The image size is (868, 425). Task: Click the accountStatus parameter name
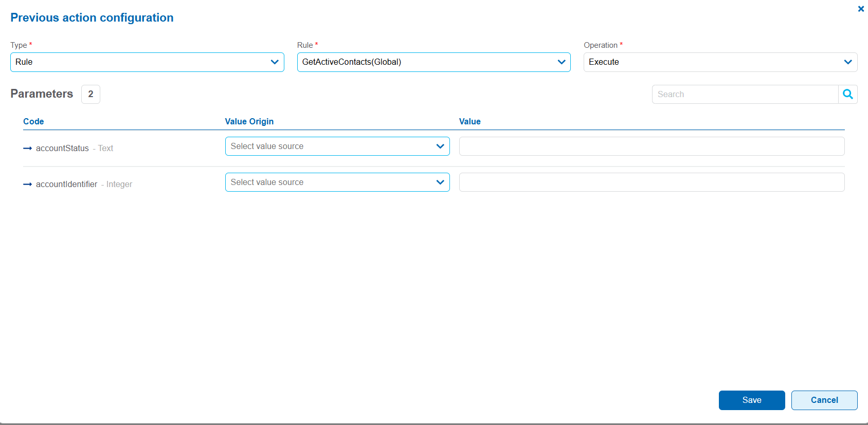click(x=62, y=149)
